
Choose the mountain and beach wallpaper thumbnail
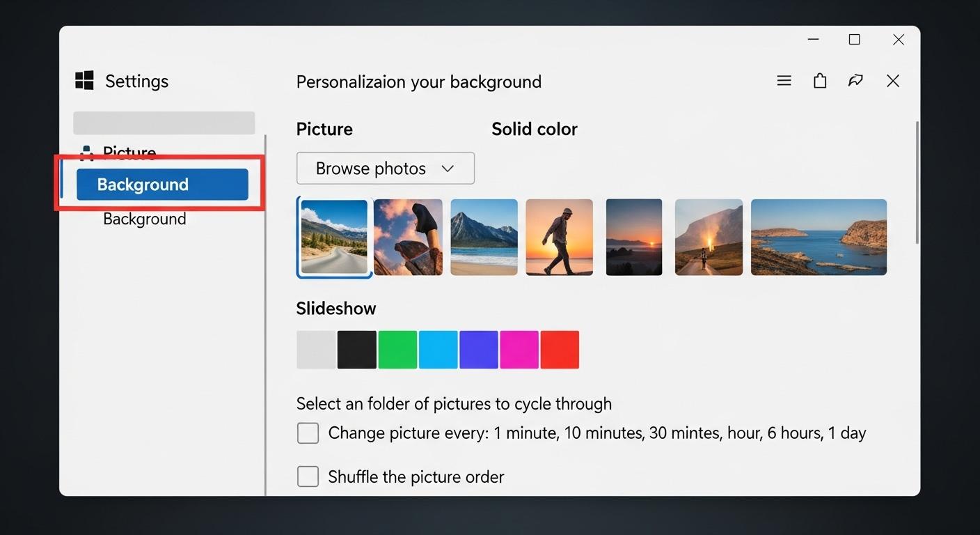[484, 237]
